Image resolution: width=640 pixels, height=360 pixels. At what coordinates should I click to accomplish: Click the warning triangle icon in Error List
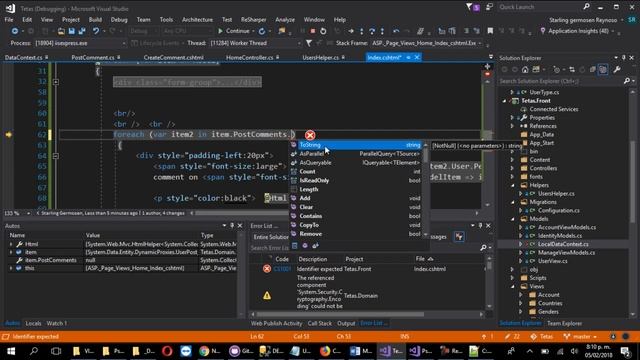(x=267, y=295)
